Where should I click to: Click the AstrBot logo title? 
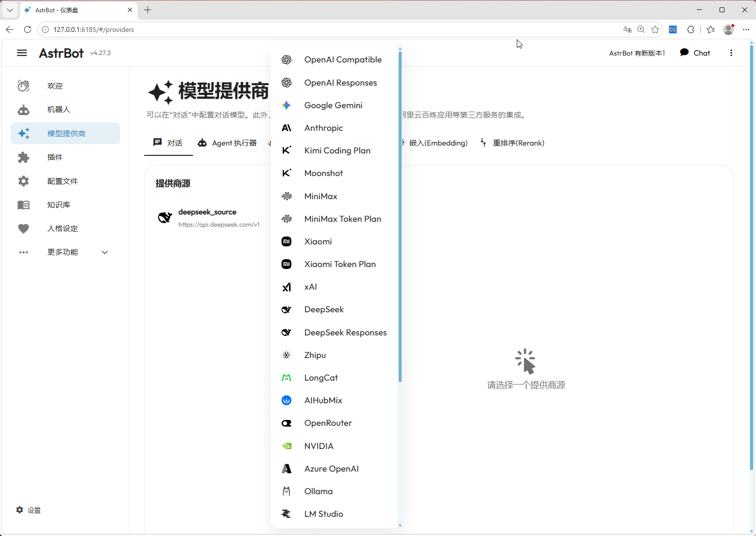point(62,53)
